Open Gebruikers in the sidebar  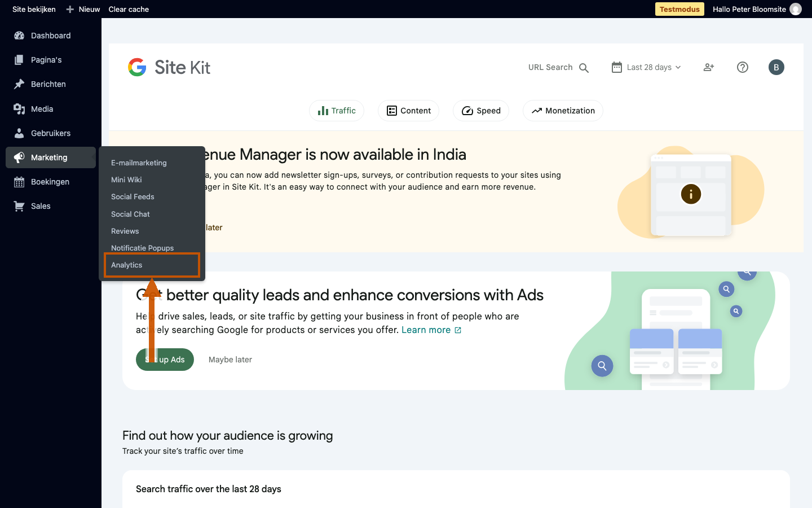51,133
